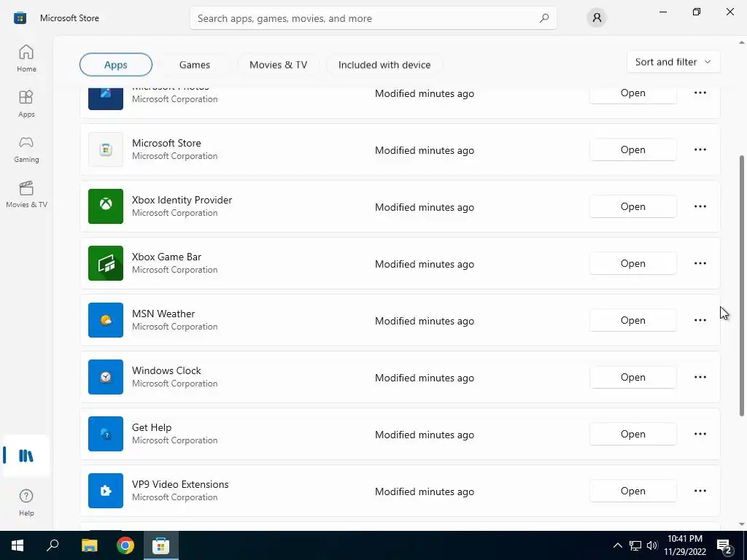The width and height of the screenshot is (747, 560).
Task: Click the scrollbar down arrow
Action: pyautogui.click(x=742, y=524)
